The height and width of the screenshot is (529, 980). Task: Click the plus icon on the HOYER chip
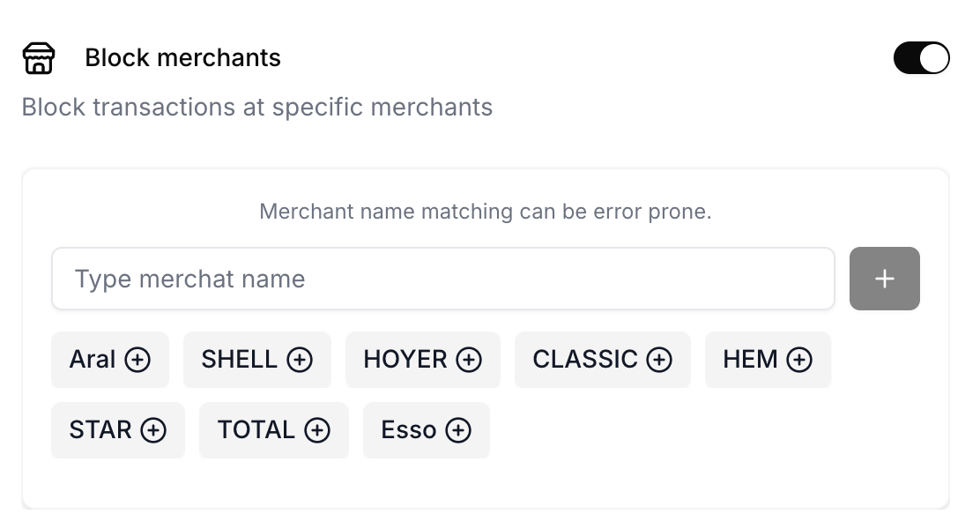(x=469, y=360)
